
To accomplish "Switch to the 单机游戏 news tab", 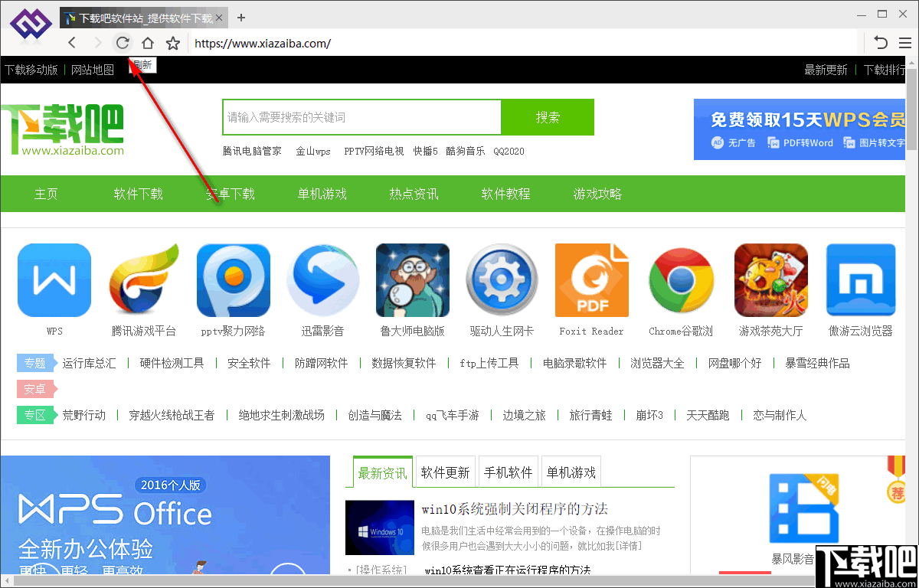I will pyautogui.click(x=571, y=472).
